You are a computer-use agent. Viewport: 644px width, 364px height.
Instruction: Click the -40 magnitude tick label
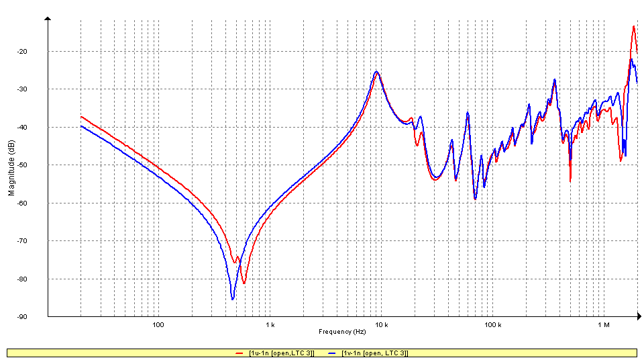(22, 128)
